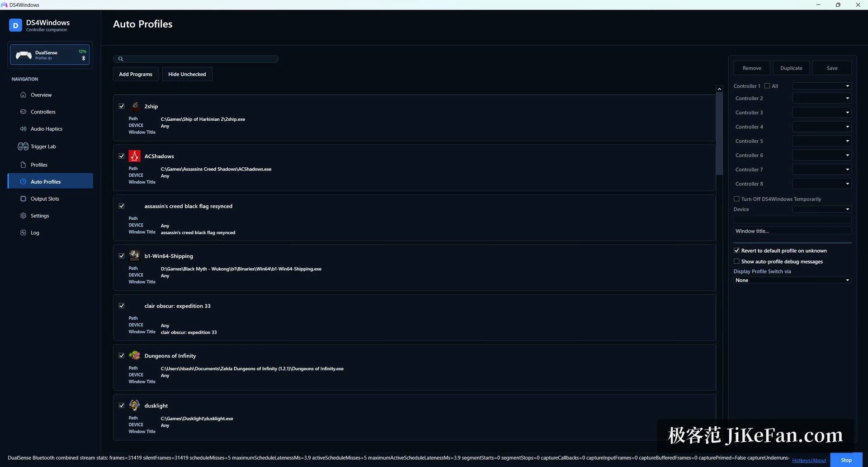868x467 pixels.
Task: Click the search magnifier icon
Action: (121, 59)
